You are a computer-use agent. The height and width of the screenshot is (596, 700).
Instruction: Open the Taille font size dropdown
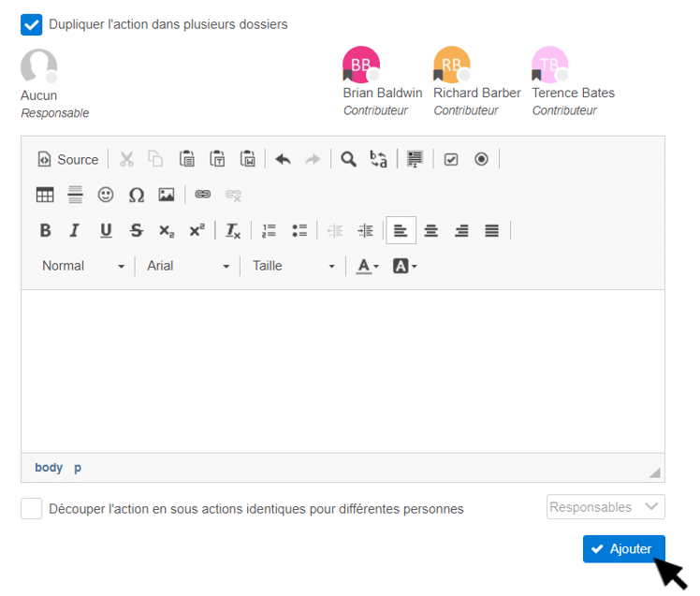[x=293, y=266]
